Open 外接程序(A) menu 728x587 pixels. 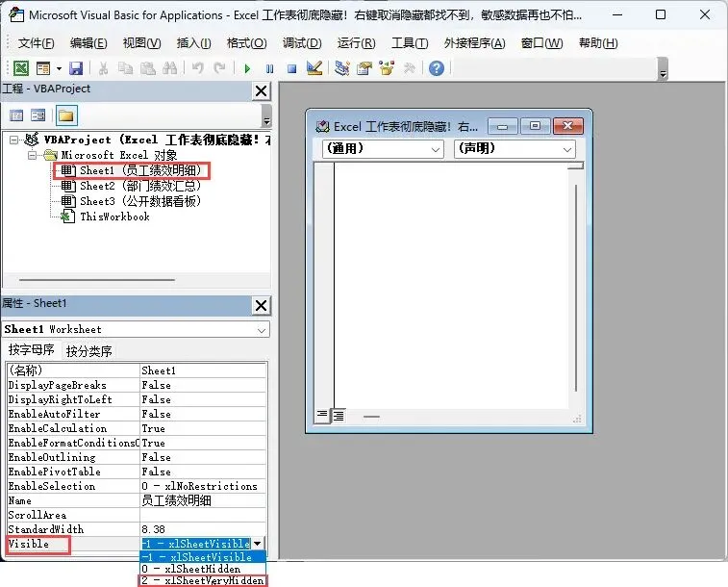coord(474,43)
